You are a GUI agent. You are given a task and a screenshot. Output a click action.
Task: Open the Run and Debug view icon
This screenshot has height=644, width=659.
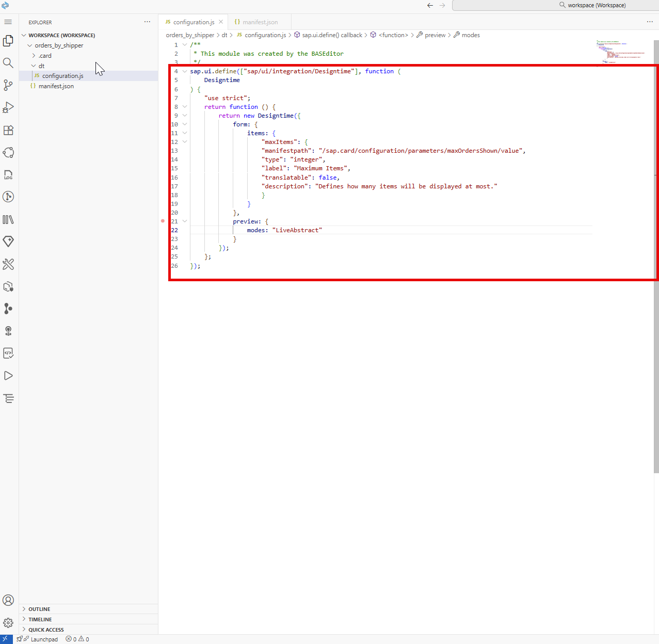click(x=8, y=107)
